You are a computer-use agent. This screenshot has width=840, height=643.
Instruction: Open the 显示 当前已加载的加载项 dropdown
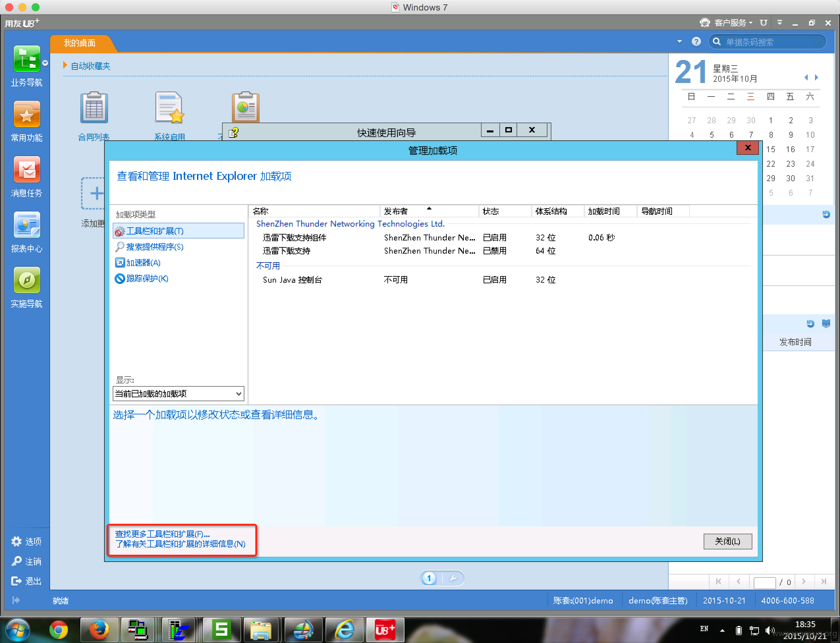tap(178, 393)
